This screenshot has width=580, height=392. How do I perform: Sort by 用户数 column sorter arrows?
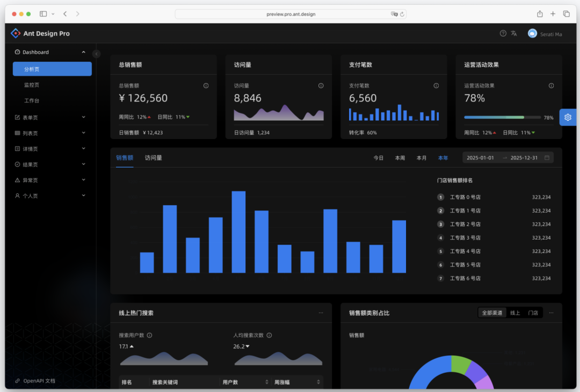[x=267, y=382]
